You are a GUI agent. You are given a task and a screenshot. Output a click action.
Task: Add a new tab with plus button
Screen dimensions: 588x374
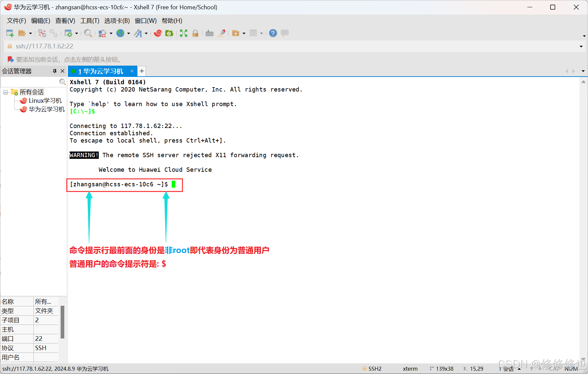[x=142, y=71]
